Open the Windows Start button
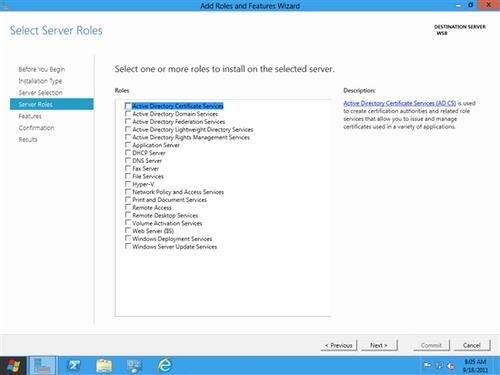The height and width of the screenshot is (375, 500). [x=13, y=366]
